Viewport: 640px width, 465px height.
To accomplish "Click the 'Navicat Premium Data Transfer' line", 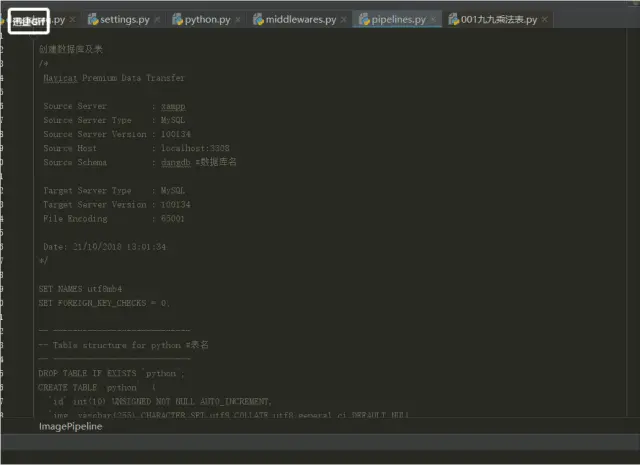I will tap(114, 78).
